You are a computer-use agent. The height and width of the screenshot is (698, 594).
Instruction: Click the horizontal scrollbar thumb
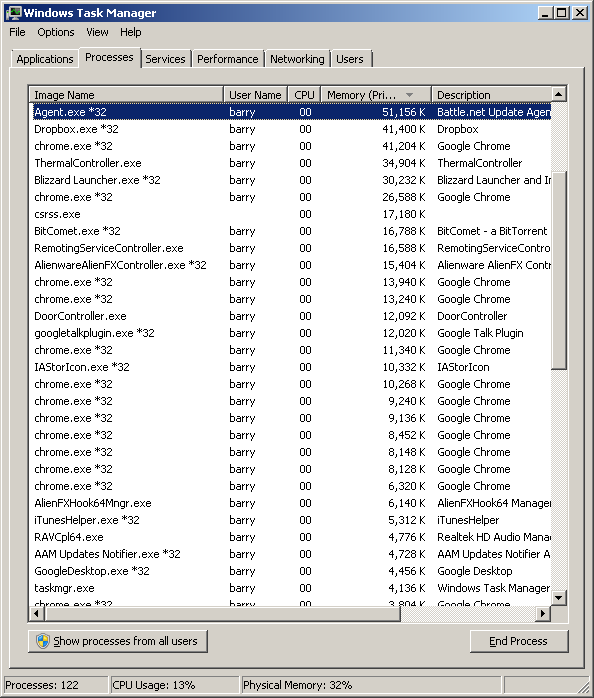coord(222,614)
